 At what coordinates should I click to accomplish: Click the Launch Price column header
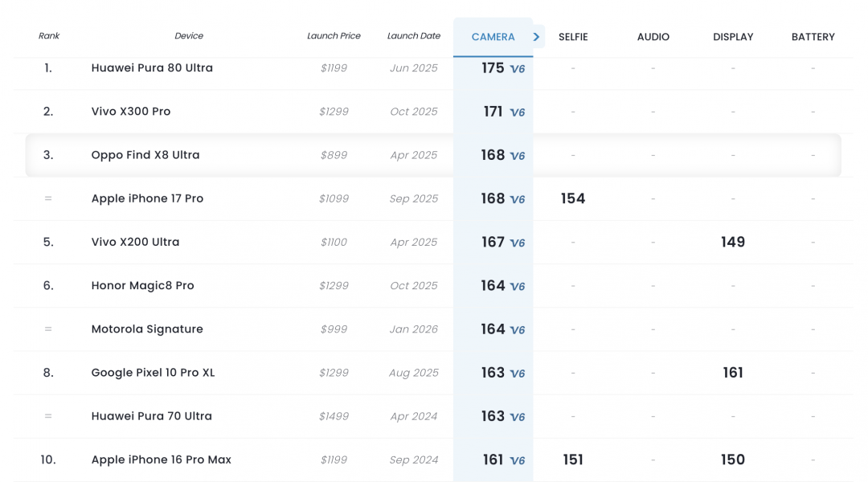click(x=334, y=36)
